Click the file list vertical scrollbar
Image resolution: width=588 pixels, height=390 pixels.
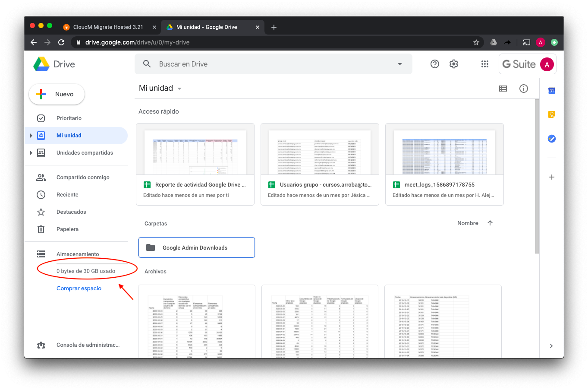[537, 176]
